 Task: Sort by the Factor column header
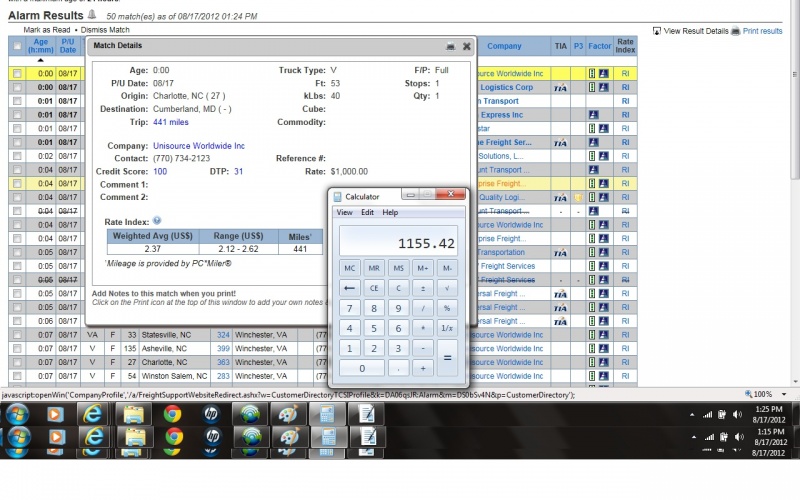(x=599, y=46)
